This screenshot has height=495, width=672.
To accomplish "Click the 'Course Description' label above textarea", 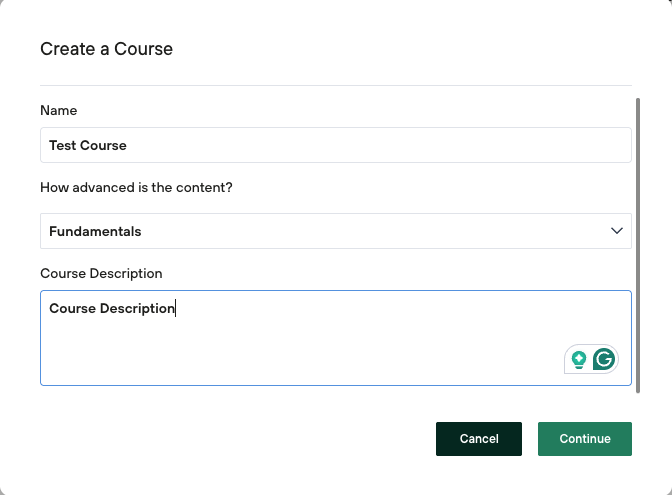I will (x=101, y=273).
